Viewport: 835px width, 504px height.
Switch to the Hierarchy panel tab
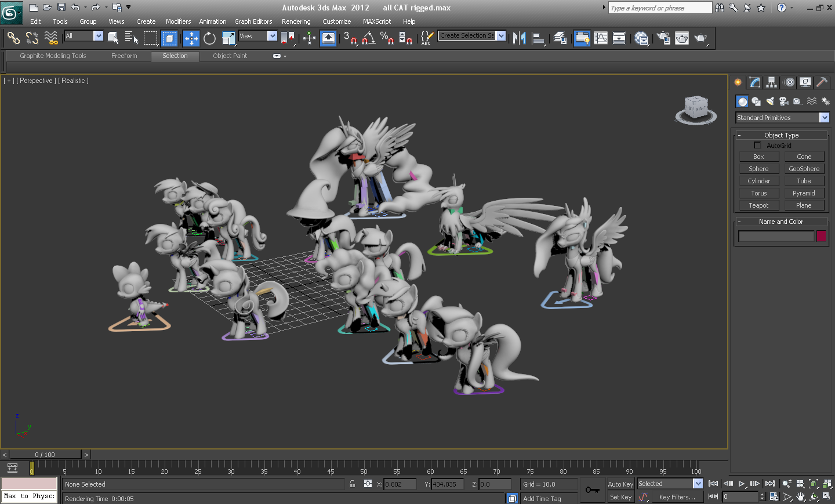pyautogui.click(x=771, y=82)
